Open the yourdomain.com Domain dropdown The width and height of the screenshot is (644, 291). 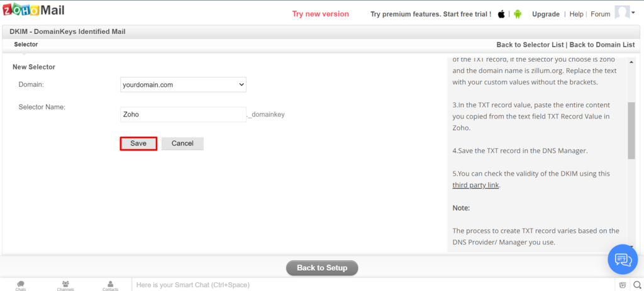point(183,84)
